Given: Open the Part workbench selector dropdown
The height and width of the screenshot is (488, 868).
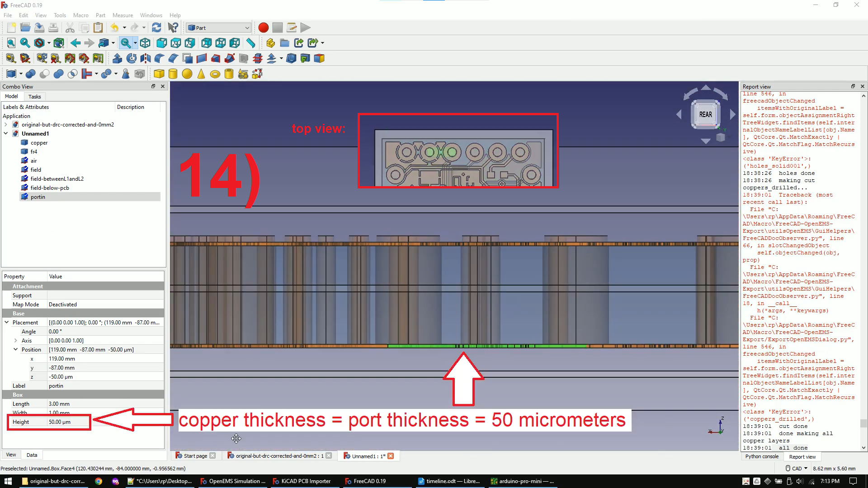Looking at the screenshot, I should point(219,28).
